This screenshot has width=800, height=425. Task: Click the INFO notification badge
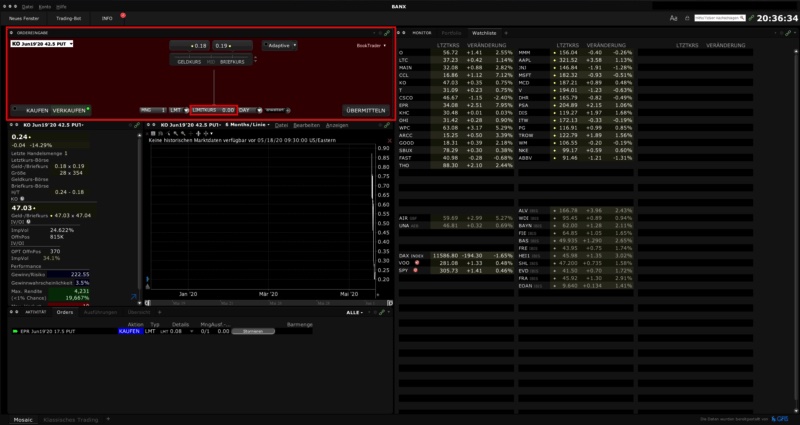[x=122, y=15]
